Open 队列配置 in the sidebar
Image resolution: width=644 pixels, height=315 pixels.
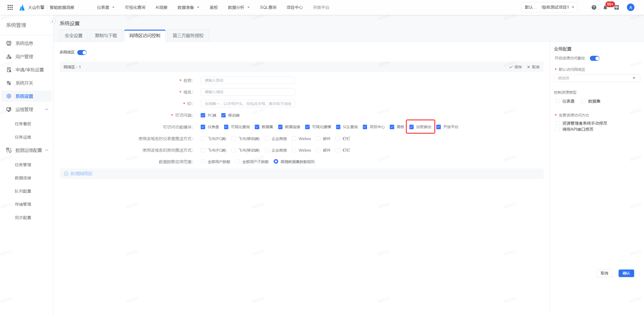[23, 191]
